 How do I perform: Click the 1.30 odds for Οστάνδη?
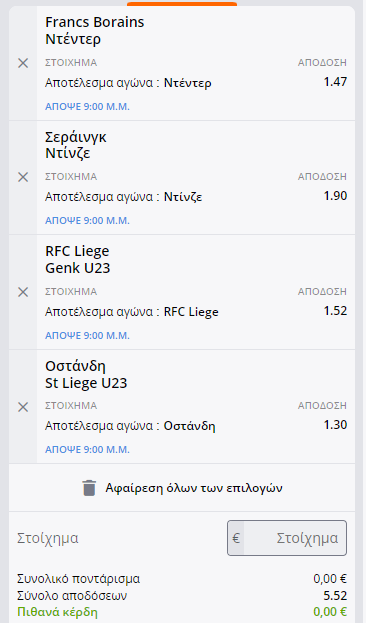(335, 425)
